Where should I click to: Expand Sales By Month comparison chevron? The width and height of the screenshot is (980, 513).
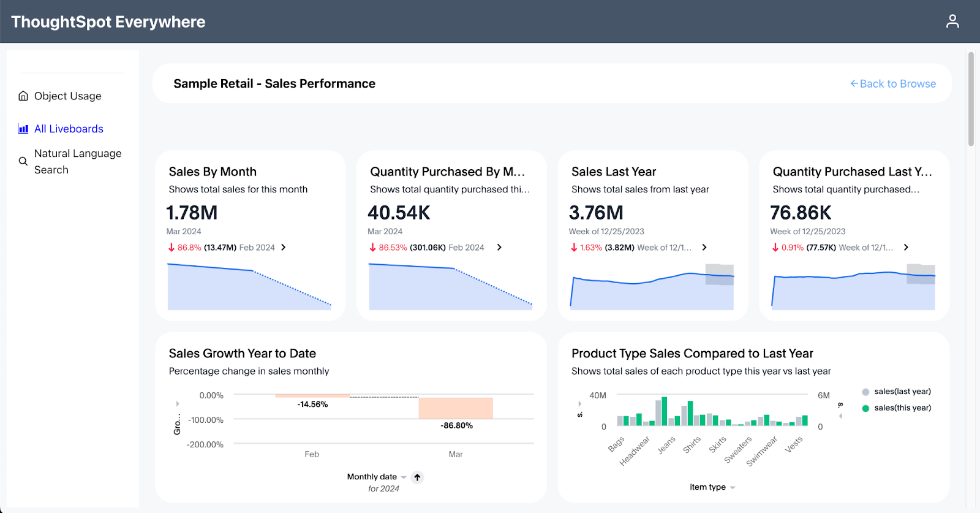click(x=283, y=248)
